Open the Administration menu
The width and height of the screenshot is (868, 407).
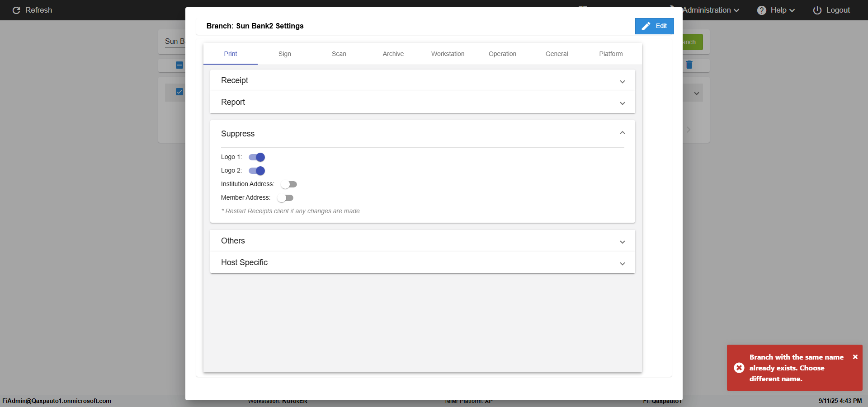pyautogui.click(x=710, y=10)
